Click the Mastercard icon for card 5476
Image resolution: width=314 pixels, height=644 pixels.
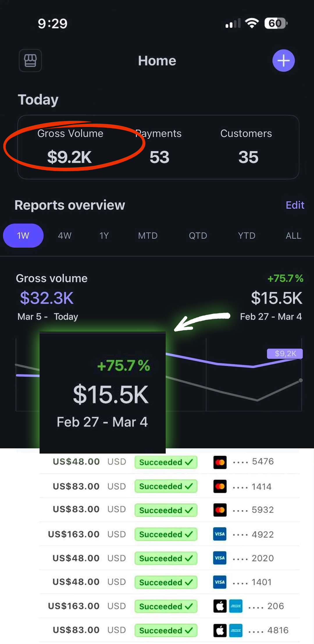click(220, 462)
